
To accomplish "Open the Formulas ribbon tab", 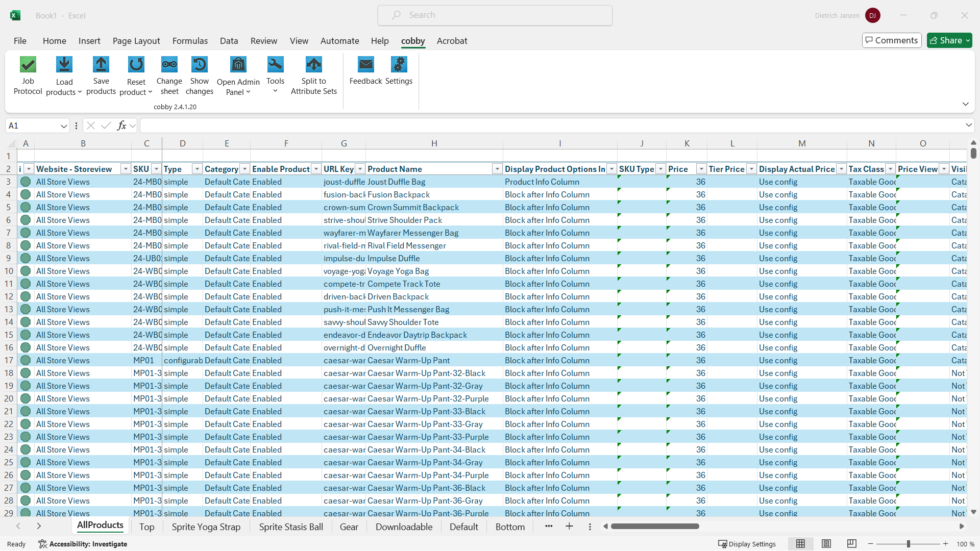I will [x=190, y=41].
